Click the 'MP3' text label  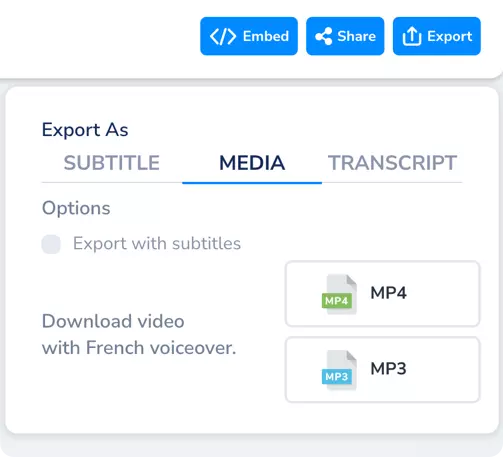pyautogui.click(x=388, y=369)
